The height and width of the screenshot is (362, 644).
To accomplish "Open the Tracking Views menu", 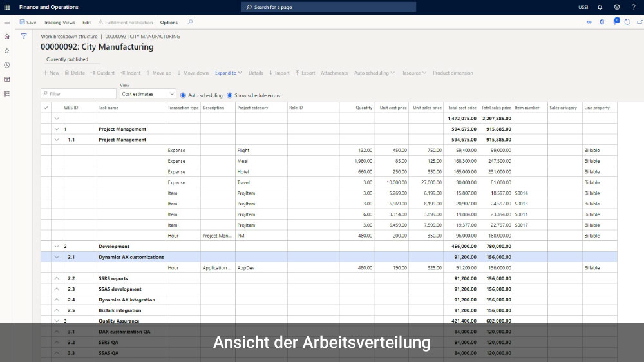I will click(59, 23).
